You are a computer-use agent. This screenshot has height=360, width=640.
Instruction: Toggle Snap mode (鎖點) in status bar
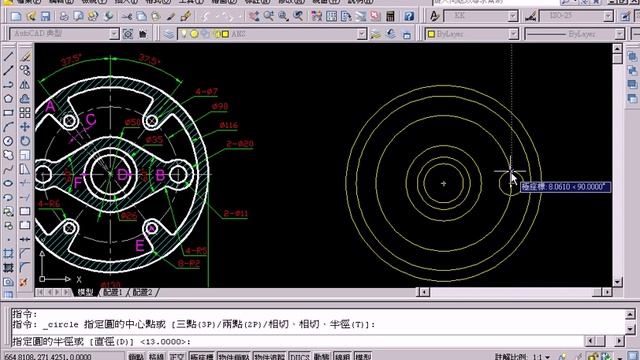point(136,357)
